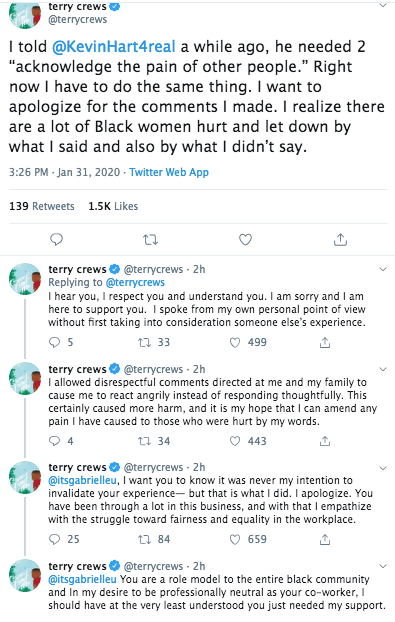Open the Twitter Web App link

coord(169,172)
